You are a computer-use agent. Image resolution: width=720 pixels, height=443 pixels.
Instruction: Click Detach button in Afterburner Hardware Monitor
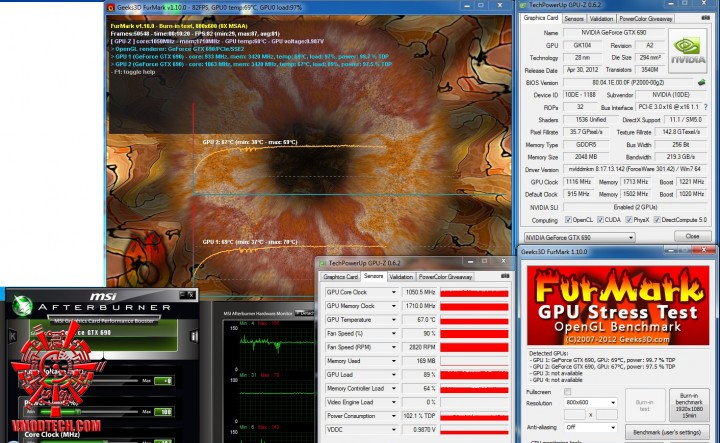pos(305,313)
